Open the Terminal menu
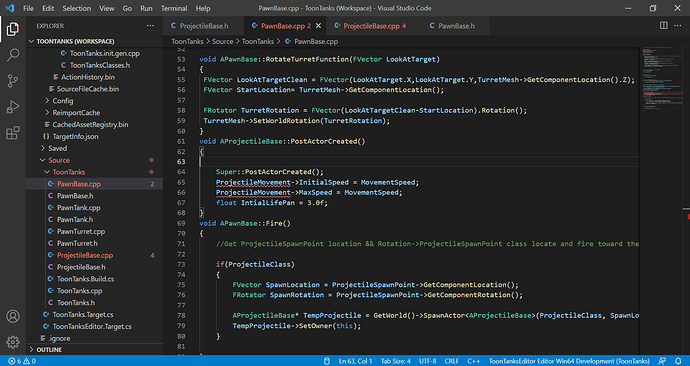The height and width of the screenshot is (366, 690). (174, 8)
